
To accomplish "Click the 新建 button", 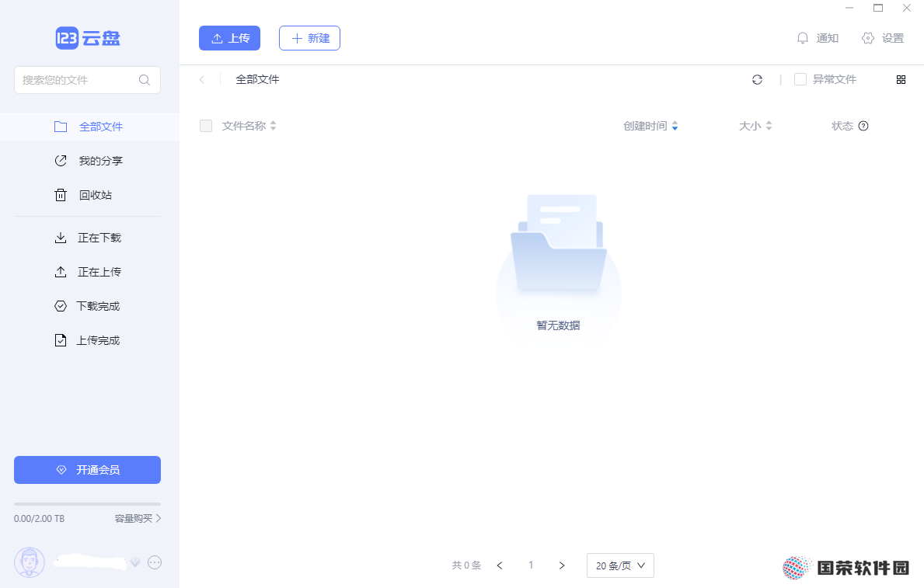I will (x=309, y=38).
